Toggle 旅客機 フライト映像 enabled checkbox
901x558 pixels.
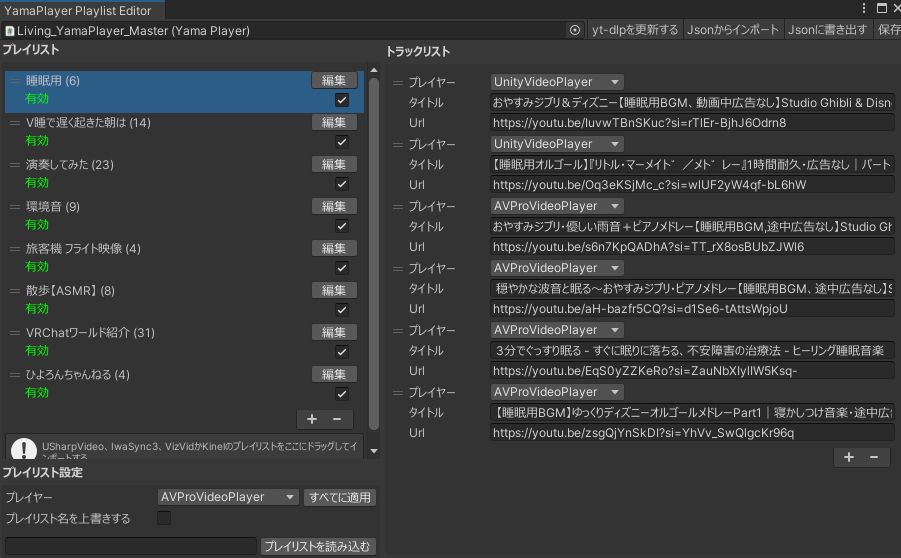click(x=342, y=268)
